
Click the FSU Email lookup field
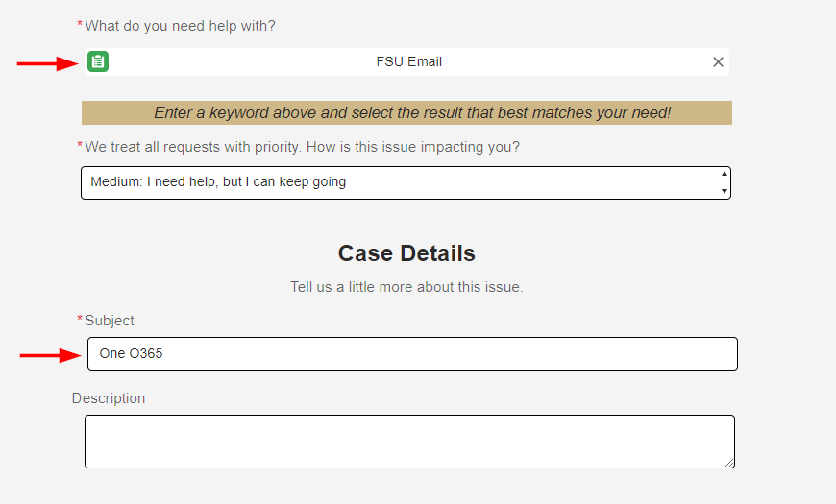409,62
